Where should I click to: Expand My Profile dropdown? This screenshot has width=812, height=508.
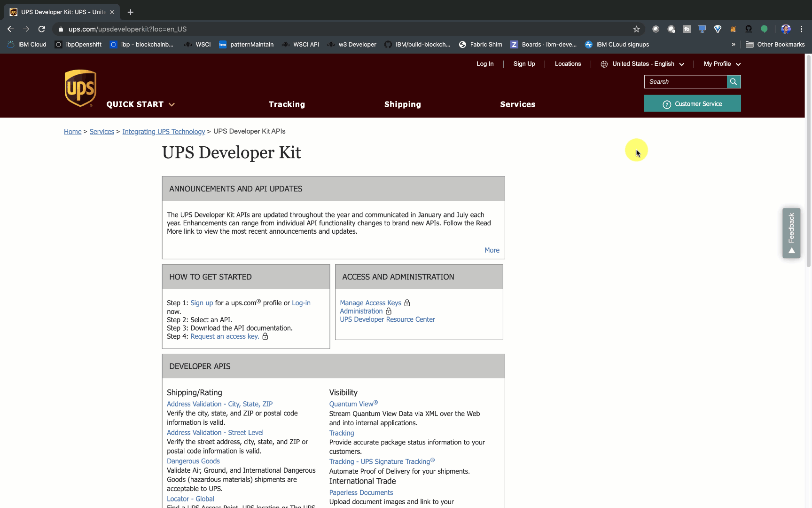722,64
